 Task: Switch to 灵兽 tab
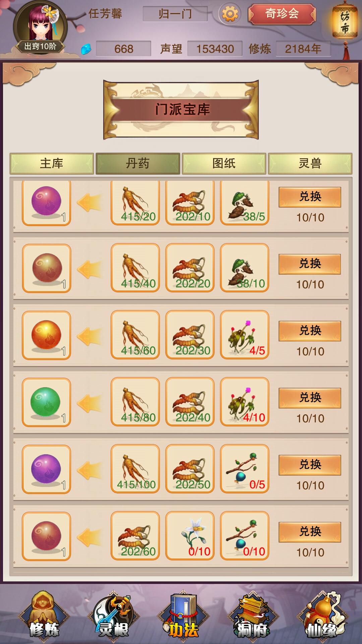[x=310, y=163]
